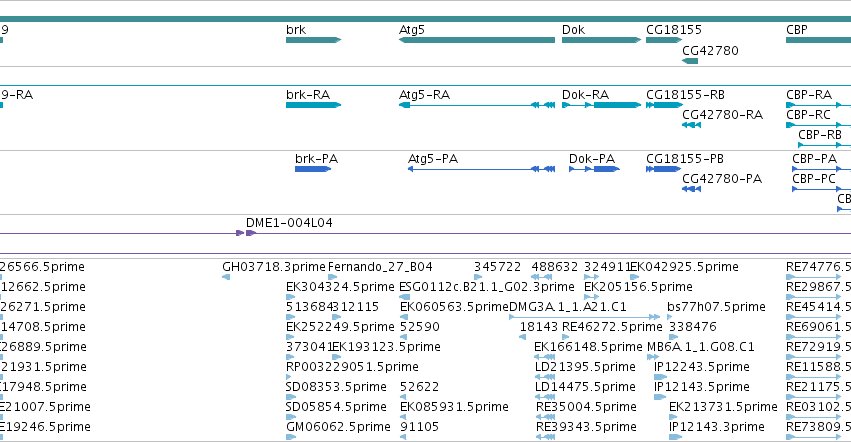Screen dimensions: 851x442
Task: Select the SD08353.5prime EST label
Action: coord(336,387)
